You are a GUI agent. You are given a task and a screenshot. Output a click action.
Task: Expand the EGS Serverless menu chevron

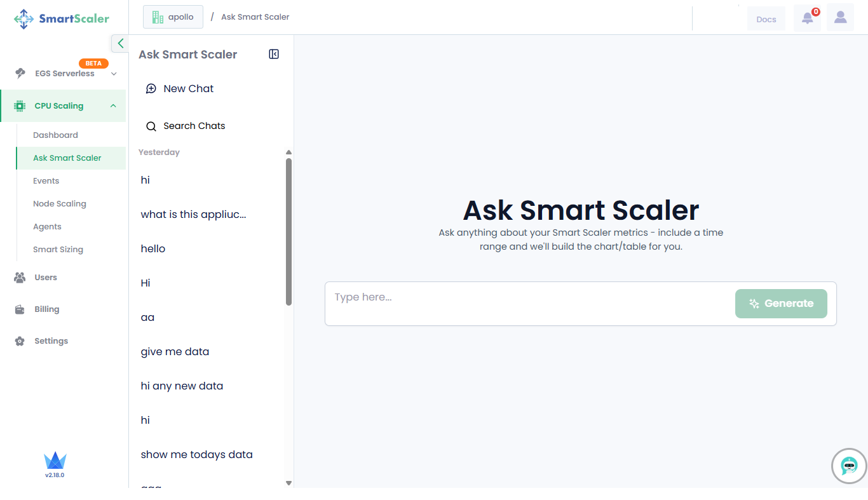click(114, 74)
